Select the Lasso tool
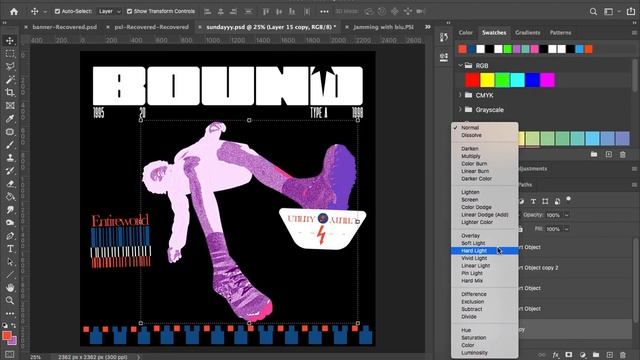The width and height of the screenshot is (640, 360). tap(10, 67)
